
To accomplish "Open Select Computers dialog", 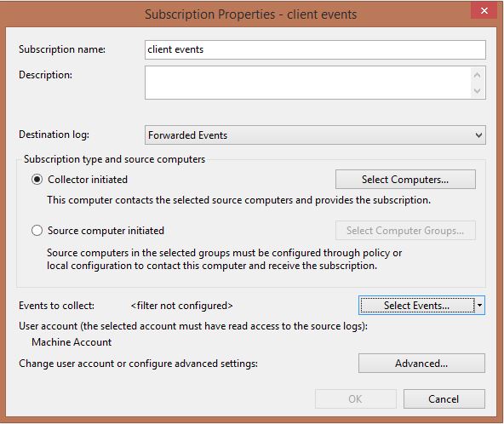I will 405,180.
